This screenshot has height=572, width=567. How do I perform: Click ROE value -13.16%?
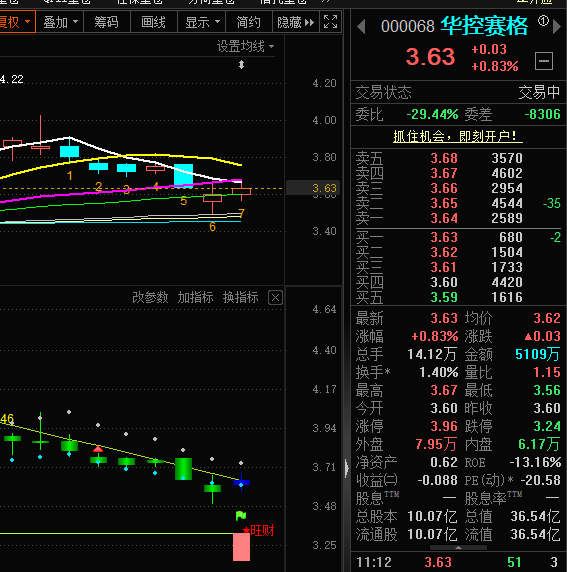pyautogui.click(x=535, y=463)
